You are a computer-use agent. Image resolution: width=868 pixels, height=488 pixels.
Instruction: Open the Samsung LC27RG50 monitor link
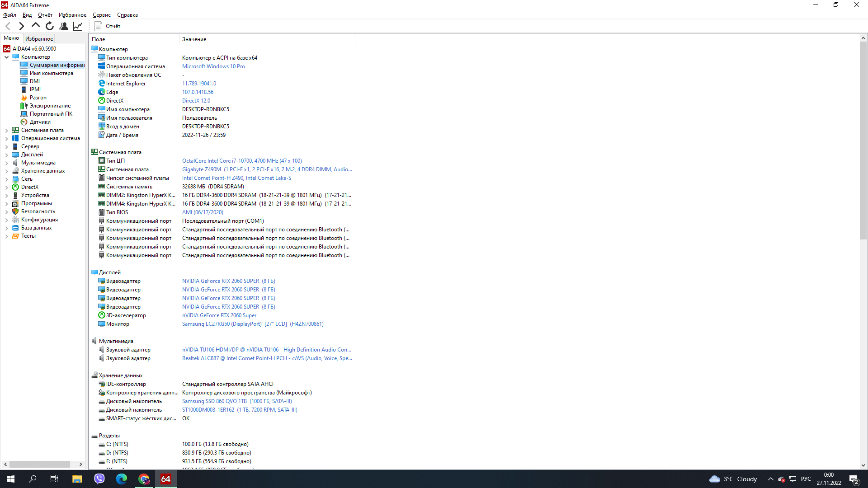click(253, 324)
